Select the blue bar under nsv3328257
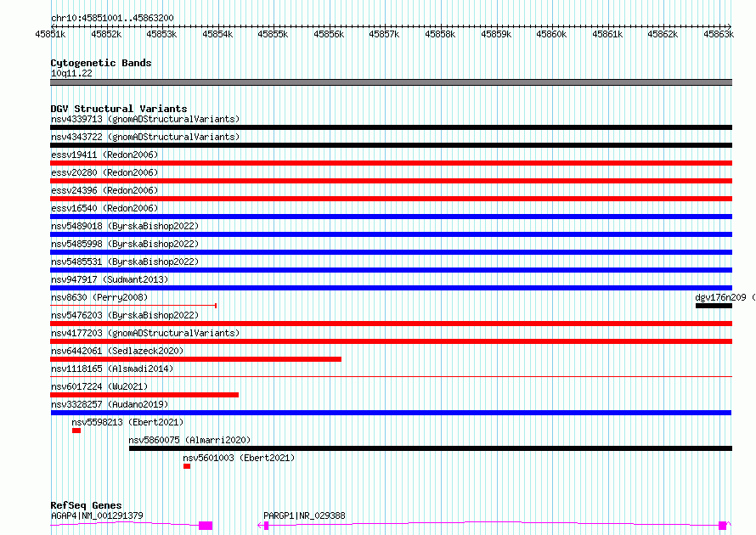The height and width of the screenshot is (535, 756). 391,413
